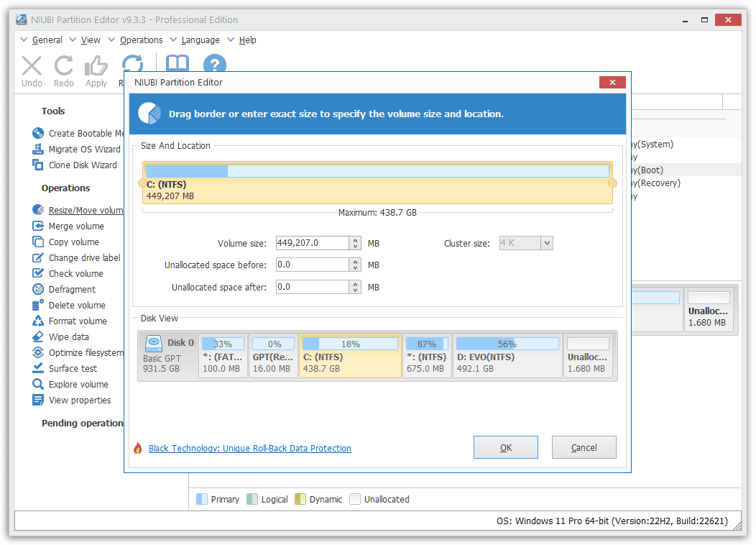
Task: Click the Unallocated space after spinner
Action: (x=355, y=287)
